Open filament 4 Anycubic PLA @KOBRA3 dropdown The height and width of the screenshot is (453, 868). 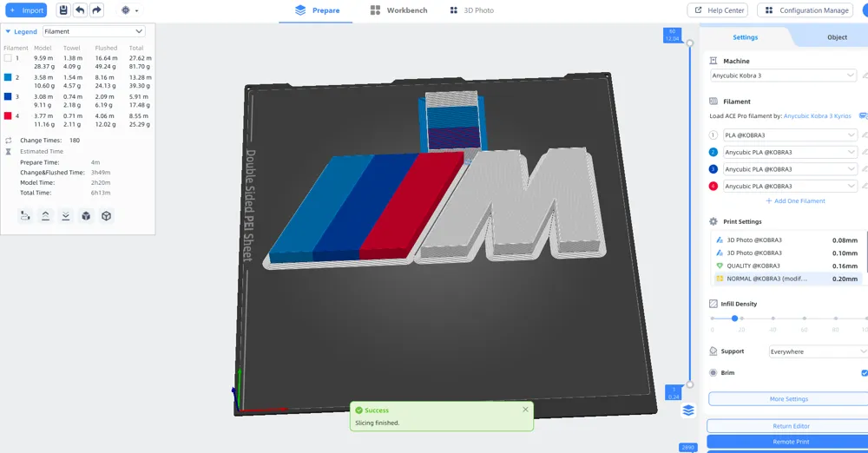[790, 186]
